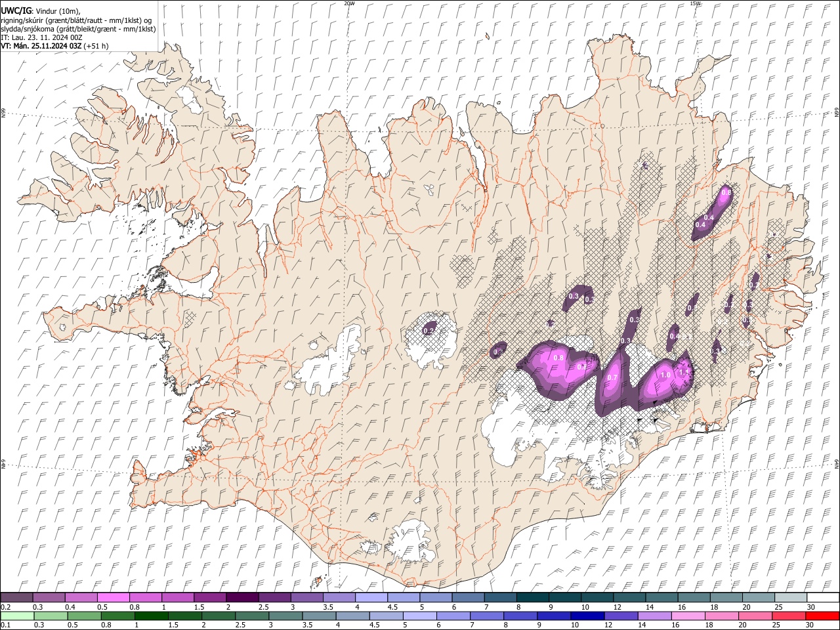Pick the darkest purple swatch labeled 2
The image size is (840, 630).
click(242, 598)
